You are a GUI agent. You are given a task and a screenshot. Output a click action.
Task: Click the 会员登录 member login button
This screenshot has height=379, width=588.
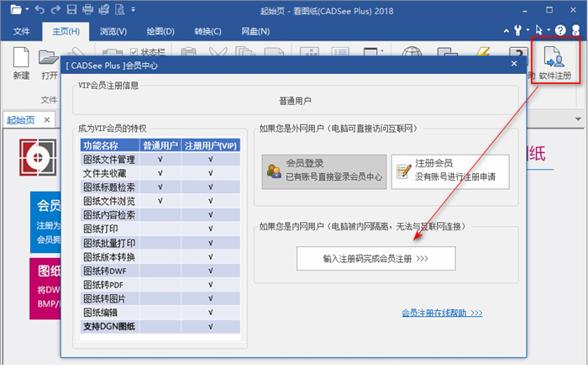tap(324, 171)
